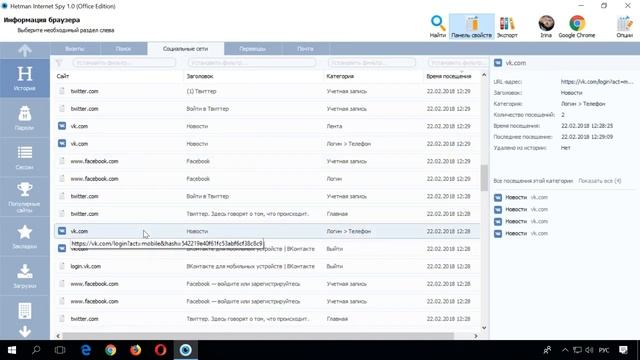640x360 pixels.
Task: Open the Экспорт tool
Action: click(x=507, y=27)
